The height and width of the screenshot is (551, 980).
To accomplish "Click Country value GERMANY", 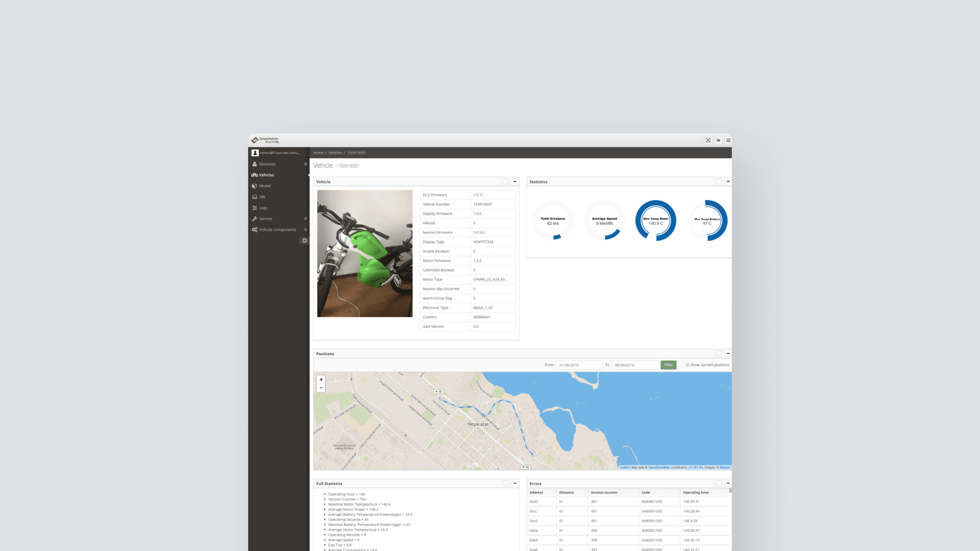I will point(482,317).
